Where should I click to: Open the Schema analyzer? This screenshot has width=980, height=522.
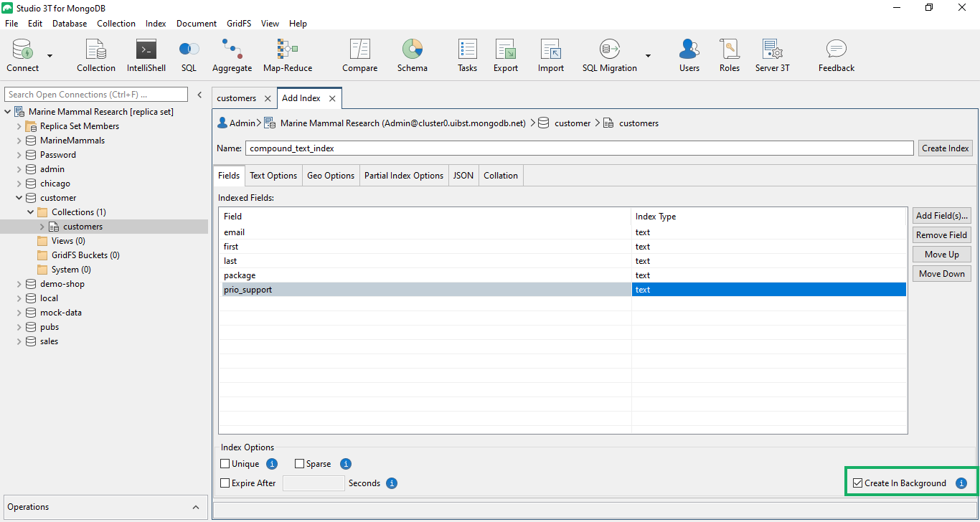pyautogui.click(x=412, y=54)
